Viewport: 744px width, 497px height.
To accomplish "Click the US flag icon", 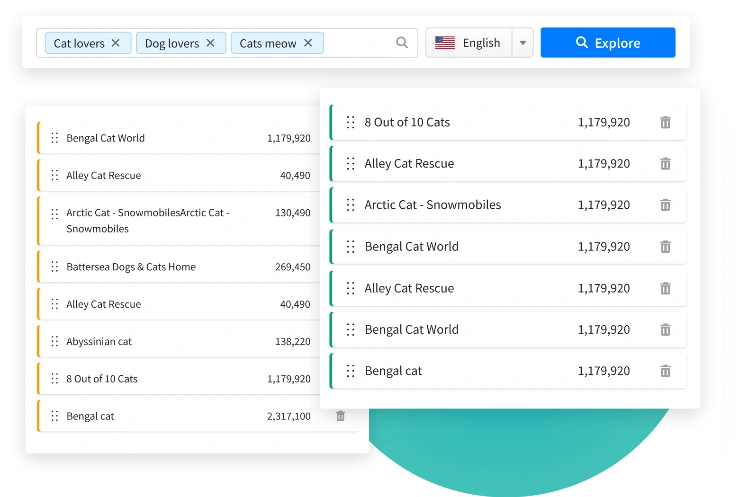I will pos(445,43).
